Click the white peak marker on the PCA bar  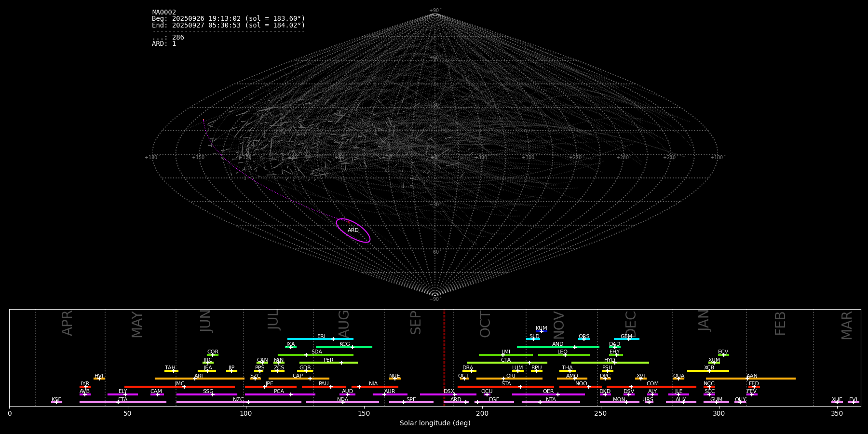click(290, 394)
